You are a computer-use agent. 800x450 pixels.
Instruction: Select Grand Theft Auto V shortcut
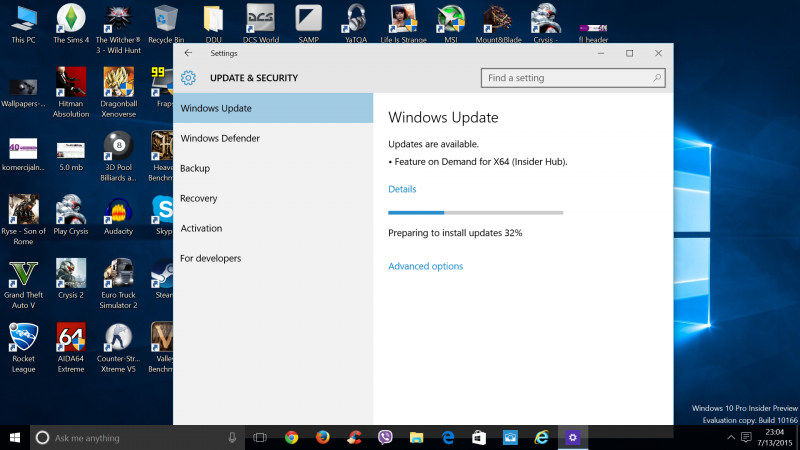click(23, 284)
